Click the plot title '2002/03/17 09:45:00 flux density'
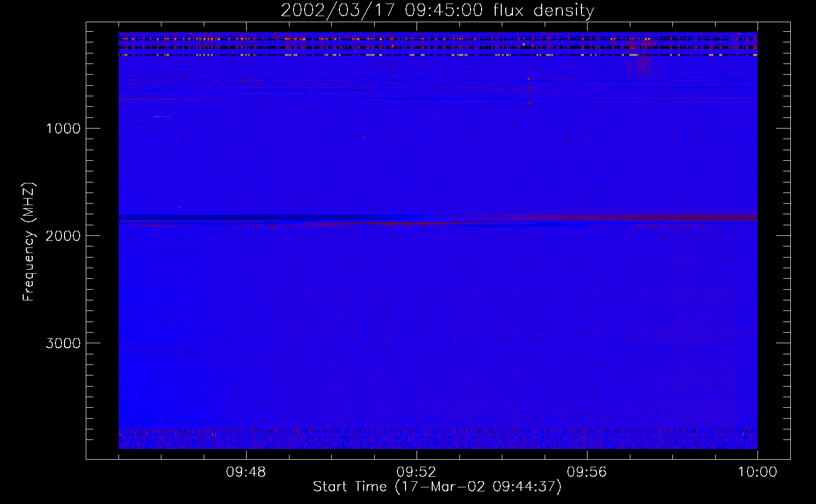Screen dimensions: 816x504 click(x=437, y=10)
